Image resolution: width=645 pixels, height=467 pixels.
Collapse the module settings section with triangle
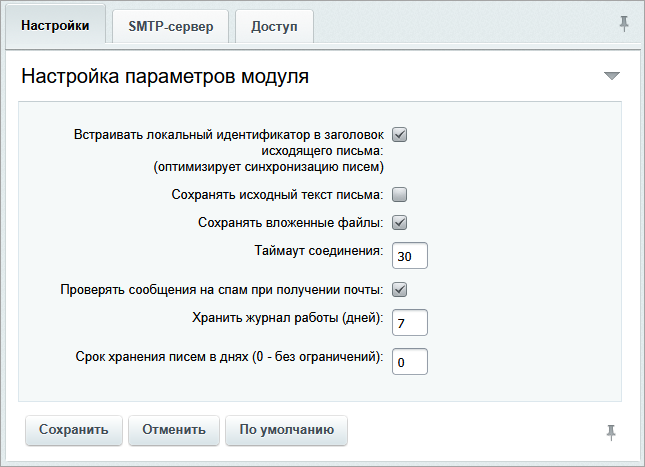click(612, 76)
